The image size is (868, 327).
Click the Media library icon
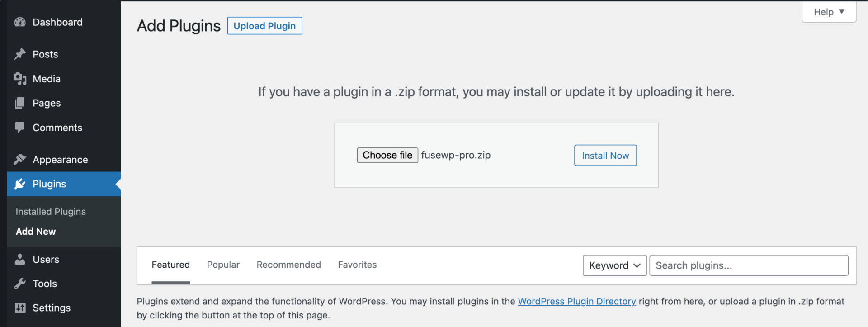tap(20, 79)
